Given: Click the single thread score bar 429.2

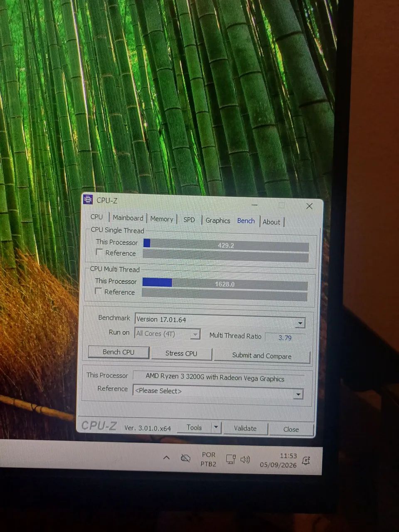Looking at the screenshot, I should (x=226, y=245).
